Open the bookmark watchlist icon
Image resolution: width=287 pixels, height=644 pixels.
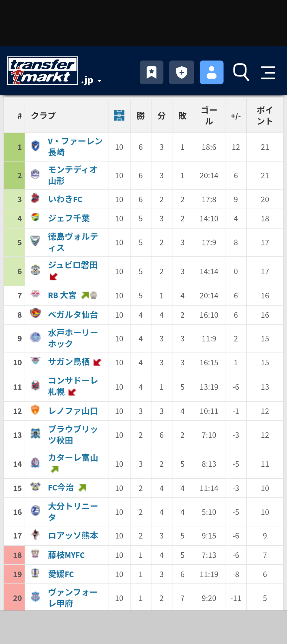[x=151, y=72]
